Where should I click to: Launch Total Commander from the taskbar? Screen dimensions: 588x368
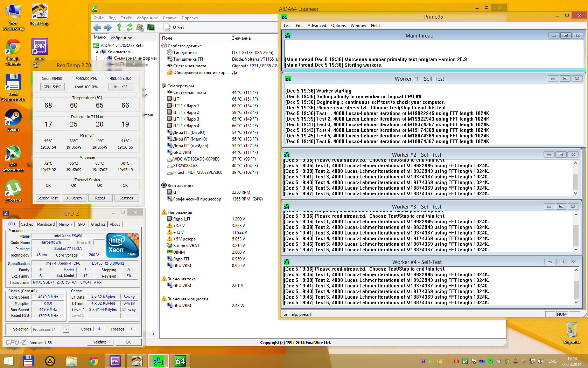(x=28, y=361)
